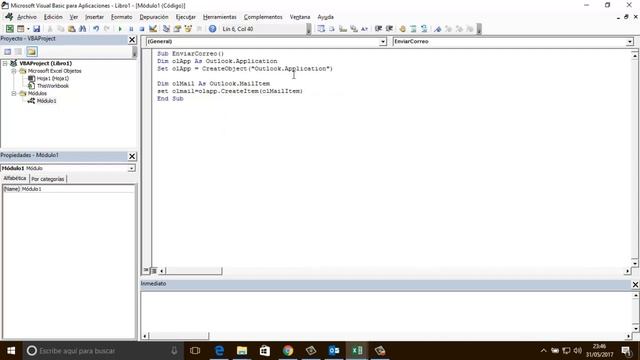640x360 pixels.
Task: Click the (Name) Módulo1 property field
Action: click(x=69, y=189)
